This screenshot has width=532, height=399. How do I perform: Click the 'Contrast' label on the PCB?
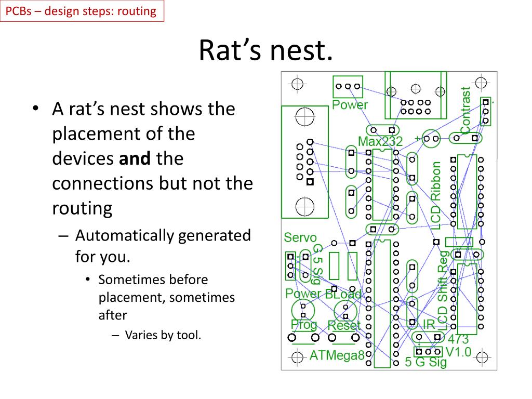465,110
